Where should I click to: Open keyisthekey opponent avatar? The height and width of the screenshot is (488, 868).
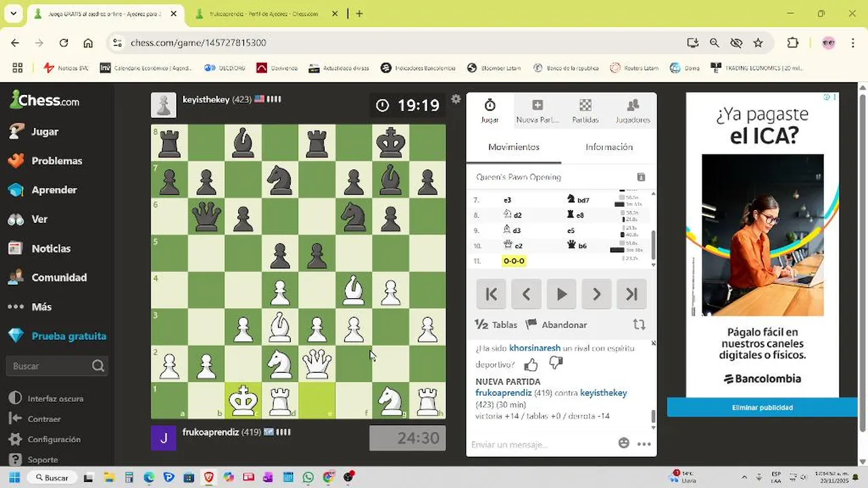click(x=163, y=105)
